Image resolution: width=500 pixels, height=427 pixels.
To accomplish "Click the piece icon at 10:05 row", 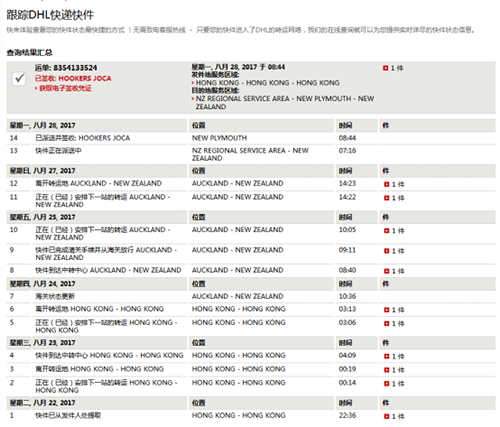I will pos(387,230).
